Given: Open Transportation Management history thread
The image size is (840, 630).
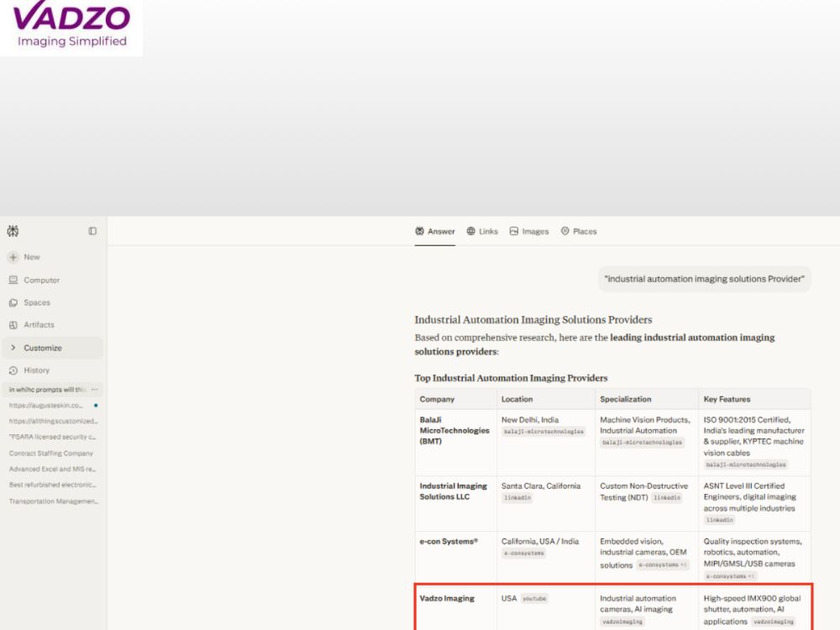Looking at the screenshot, I should pyautogui.click(x=54, y=501).
